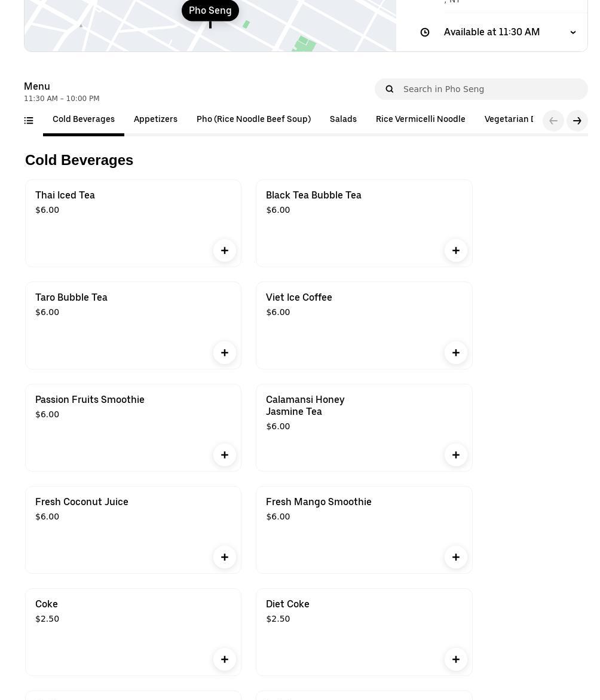Add Thai Iced Tea to cart

click(x=225, y=250)
